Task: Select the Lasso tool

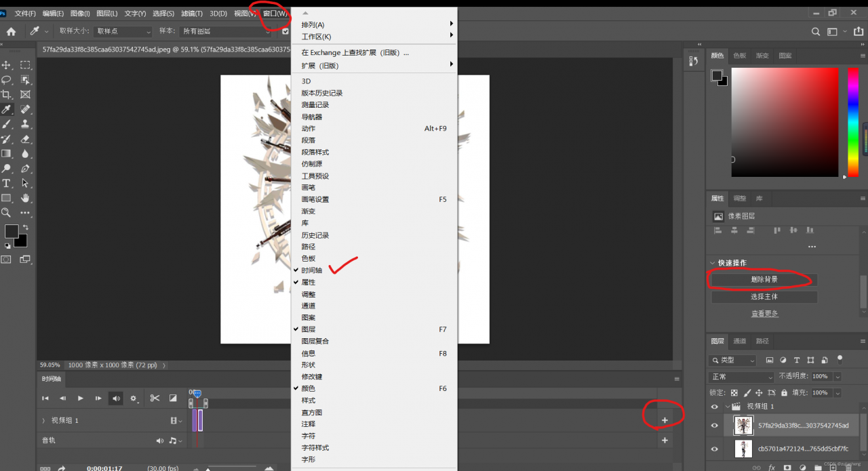Action: pos(7,80)
